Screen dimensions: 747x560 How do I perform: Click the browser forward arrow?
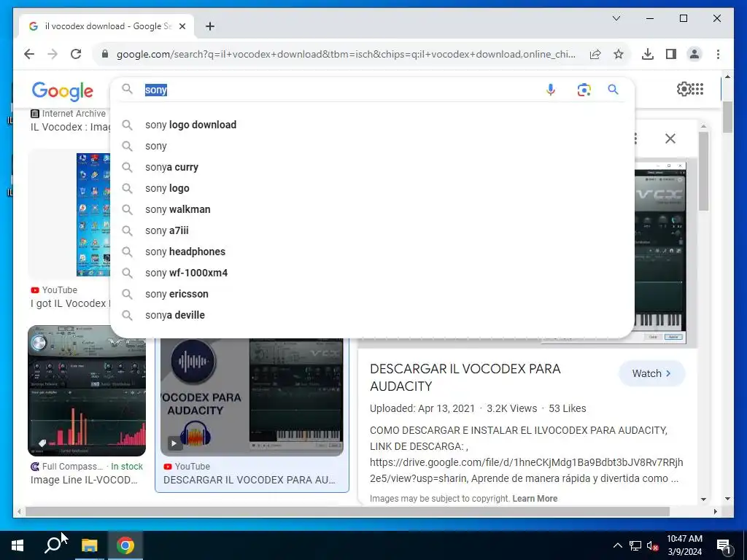coord(53,54)
